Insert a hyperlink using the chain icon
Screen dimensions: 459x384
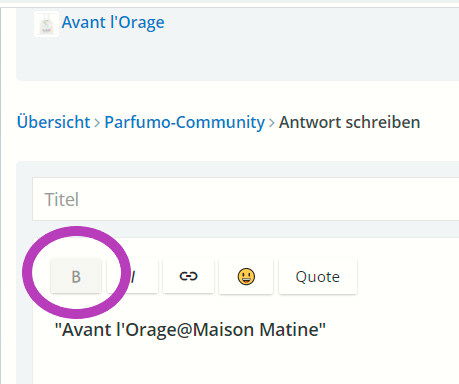[x=188, y=276]
